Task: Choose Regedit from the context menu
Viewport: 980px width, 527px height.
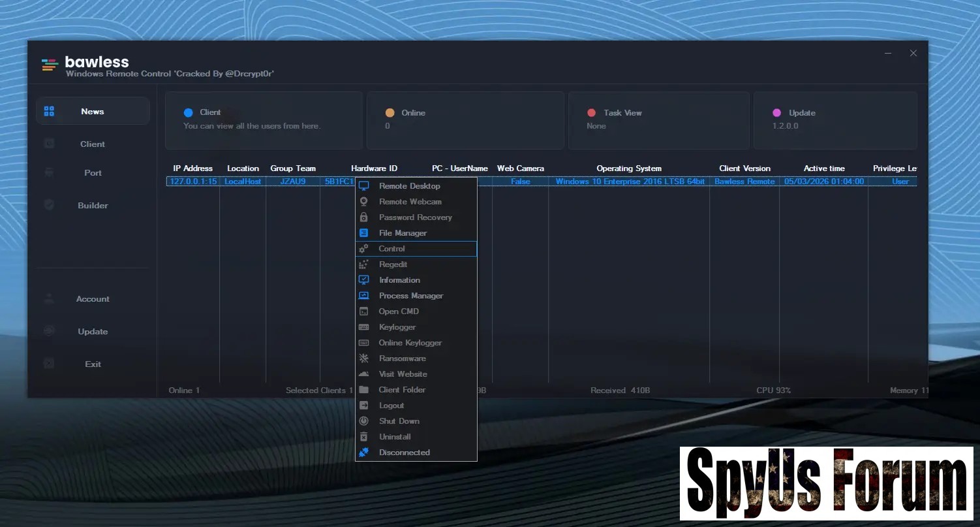Action: point(393,264)
